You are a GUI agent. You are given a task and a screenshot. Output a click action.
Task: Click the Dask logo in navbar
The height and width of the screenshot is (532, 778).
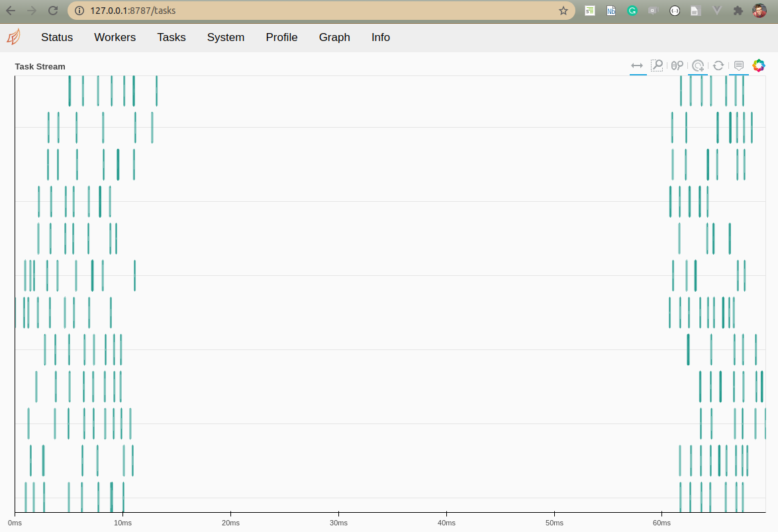pos(14,37)
